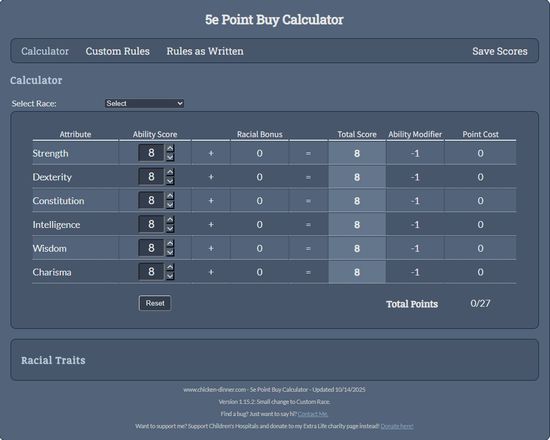Open the Custom Rules tab
The width and height of the screenshot is (550, 440).
click(118, 51)
